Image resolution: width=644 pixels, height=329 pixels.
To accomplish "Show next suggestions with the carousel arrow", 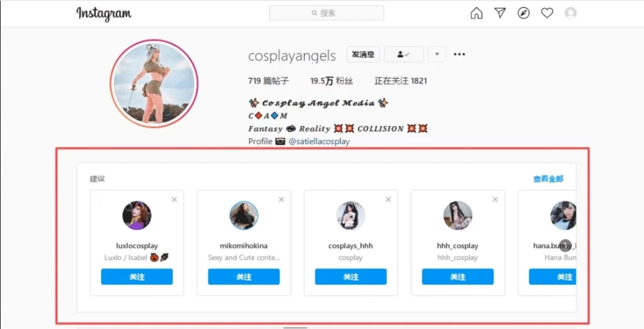I will [565, 245].
